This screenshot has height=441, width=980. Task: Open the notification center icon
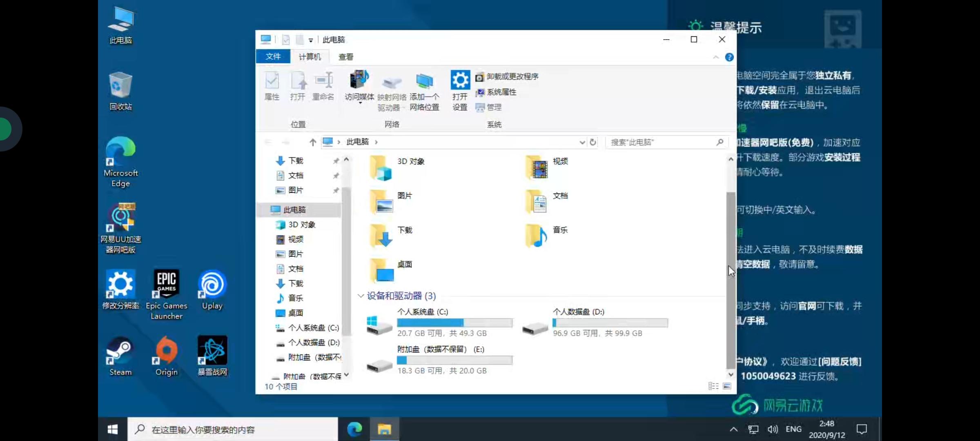pos(862,429)
